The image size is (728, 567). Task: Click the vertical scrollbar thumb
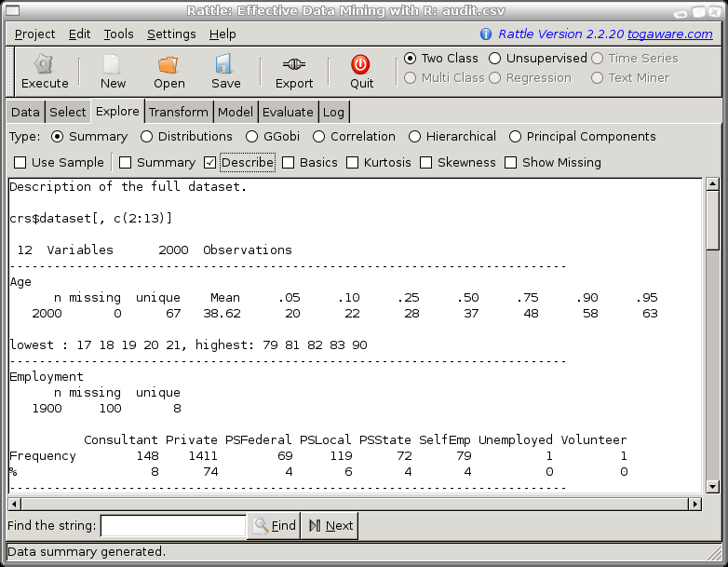click(x=713, y=220)
